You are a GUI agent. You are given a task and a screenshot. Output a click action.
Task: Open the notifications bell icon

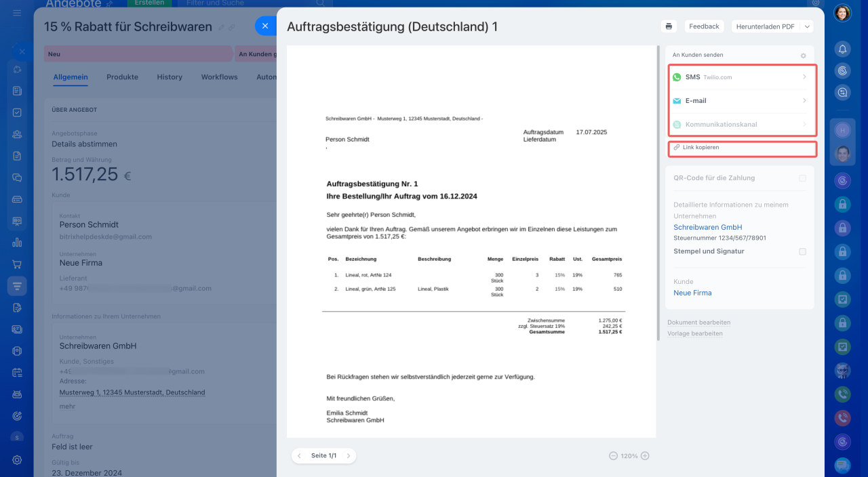pyautogui.click(x=842, y=49)
